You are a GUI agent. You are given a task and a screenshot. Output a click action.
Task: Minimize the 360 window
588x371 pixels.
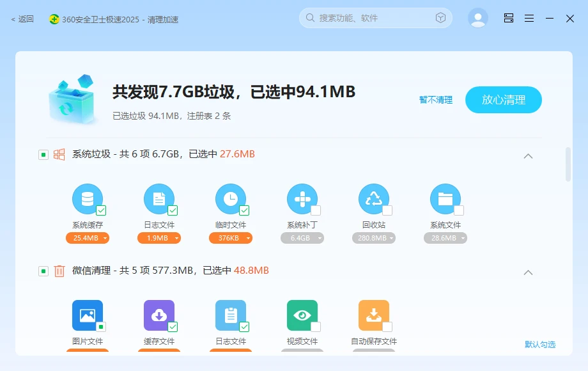point(550,18)
